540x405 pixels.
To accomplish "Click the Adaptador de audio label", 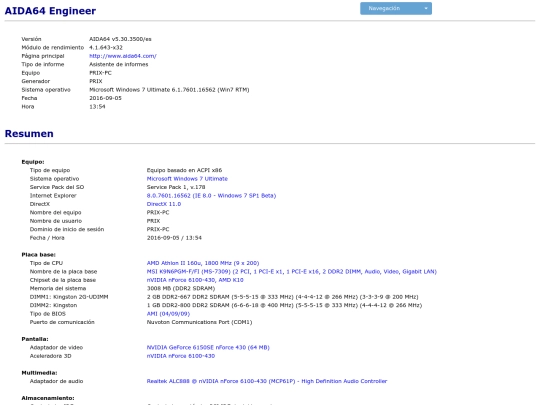I will click(56, 381).
